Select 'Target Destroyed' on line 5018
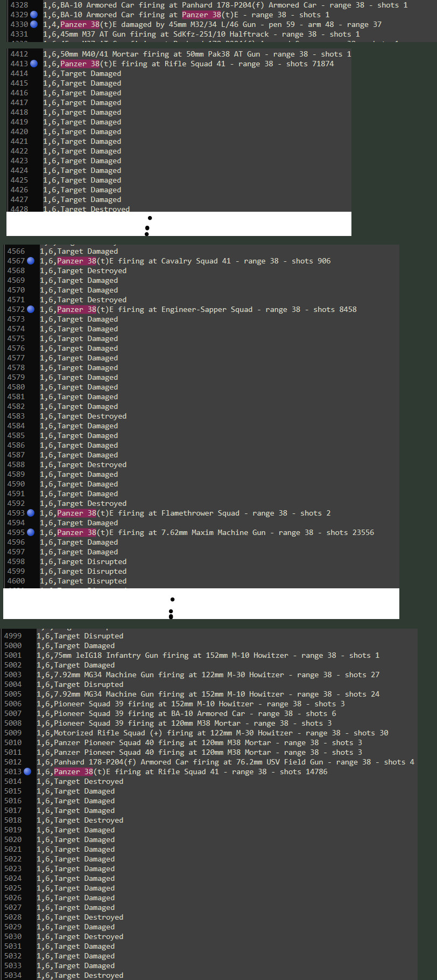437x980 pixels. [88, 820]
